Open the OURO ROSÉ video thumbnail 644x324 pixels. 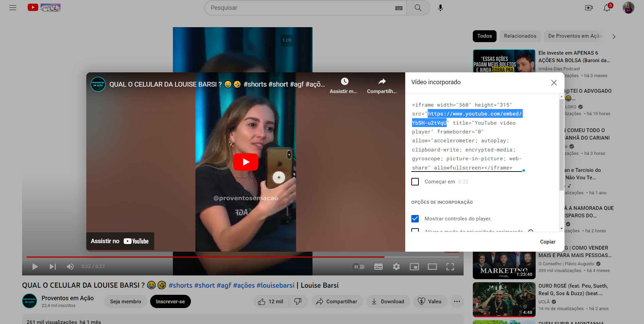tap(504, 300)
